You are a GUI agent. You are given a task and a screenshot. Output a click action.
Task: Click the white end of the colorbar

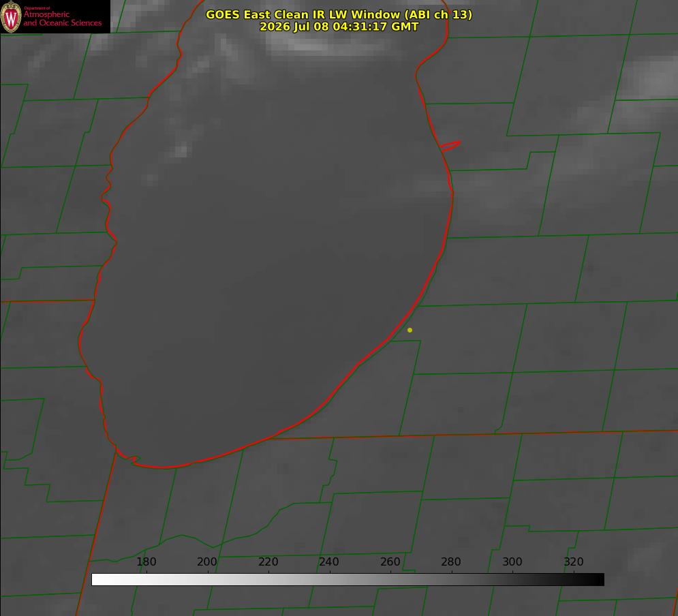tap(97, 580)
